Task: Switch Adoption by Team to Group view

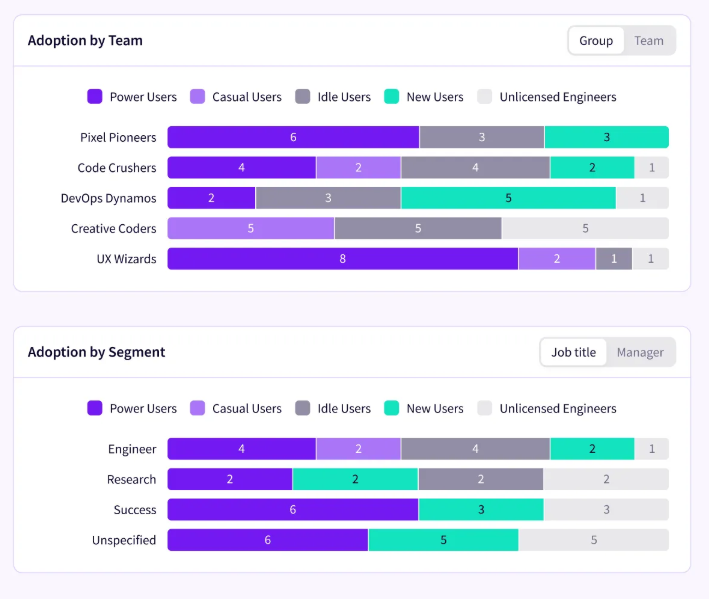Action: 596,41
